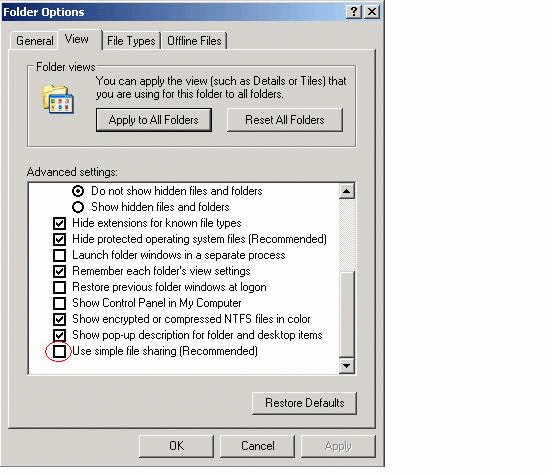
Task: Click Reset All Folders button
Action: pos(285,120)
